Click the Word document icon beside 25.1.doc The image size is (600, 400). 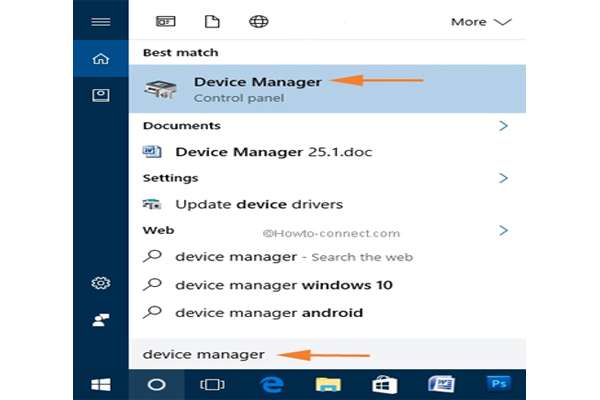click(x=152, y=152)
